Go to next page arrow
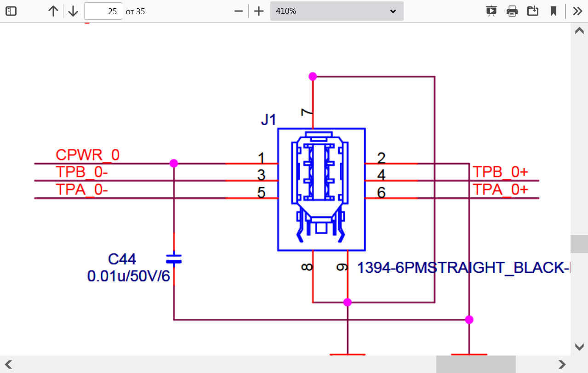Viewport: 588px width, 373px height. coord(73,11)
